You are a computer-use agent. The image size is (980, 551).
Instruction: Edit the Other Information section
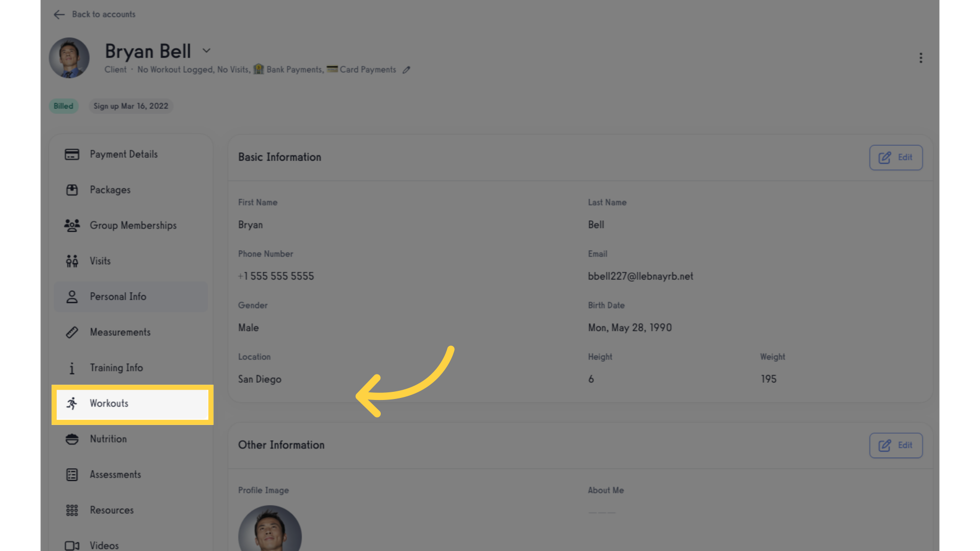pos(896,445)
